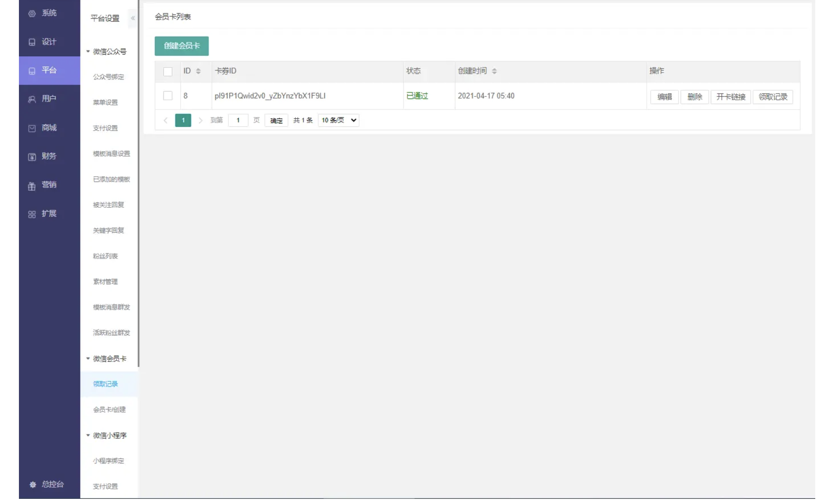Open 被关注回复 submenu item
Screen dimensions: 823x504
[109, 205]
